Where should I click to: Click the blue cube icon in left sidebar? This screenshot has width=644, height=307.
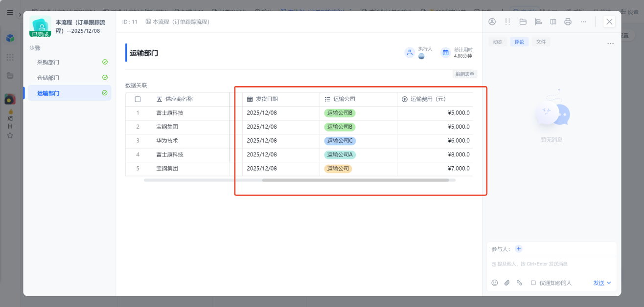tap(10, 38)
